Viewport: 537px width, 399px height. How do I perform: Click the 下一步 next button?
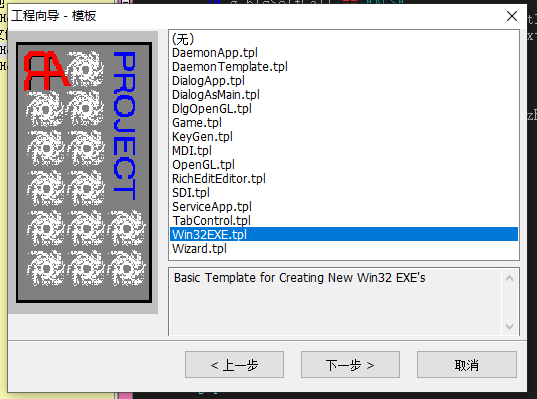point(350,365)
